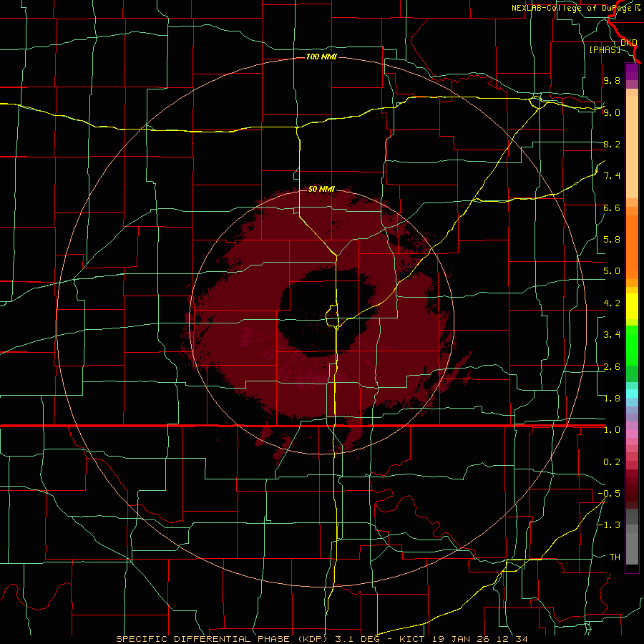Pick the yellow segment of the legend bar
Viewport: 644px width, 644px height.
click(632, 306)
